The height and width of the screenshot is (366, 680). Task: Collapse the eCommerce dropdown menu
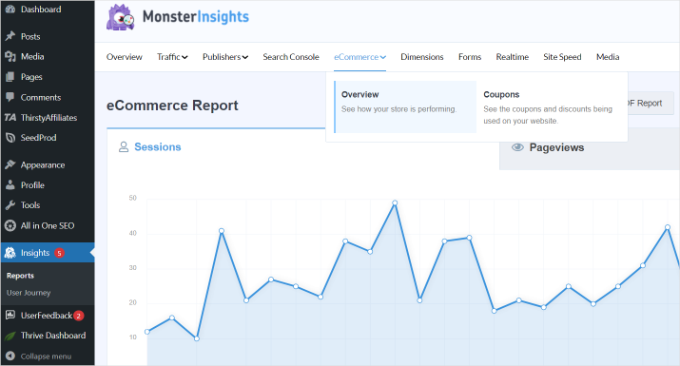coord(360,57)
